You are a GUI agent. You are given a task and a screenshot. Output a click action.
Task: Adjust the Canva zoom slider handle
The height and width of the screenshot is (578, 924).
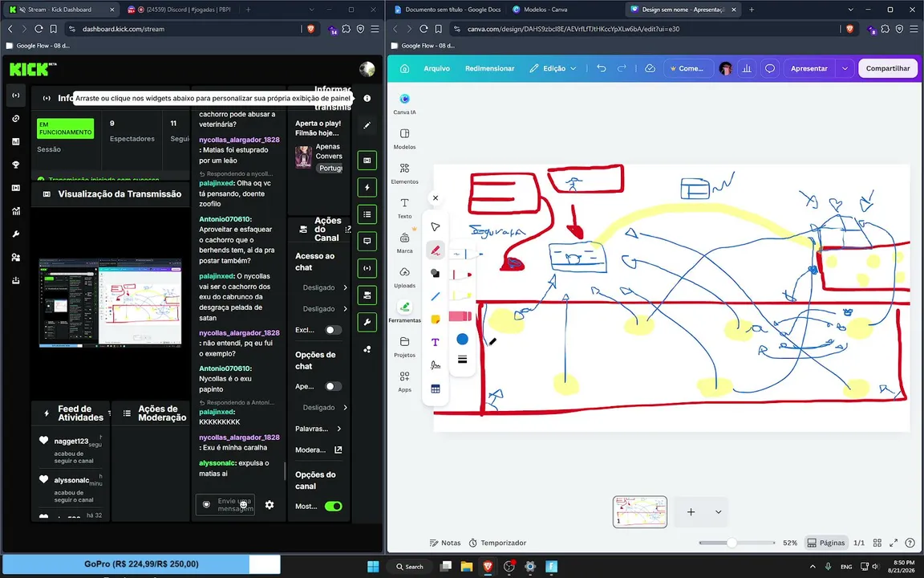tap(731, 543)
